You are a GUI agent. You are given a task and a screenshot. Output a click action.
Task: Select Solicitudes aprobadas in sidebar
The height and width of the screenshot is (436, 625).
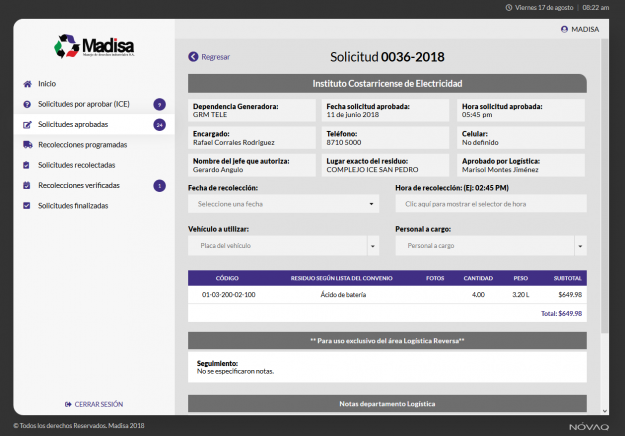click(x=94, y=124)
